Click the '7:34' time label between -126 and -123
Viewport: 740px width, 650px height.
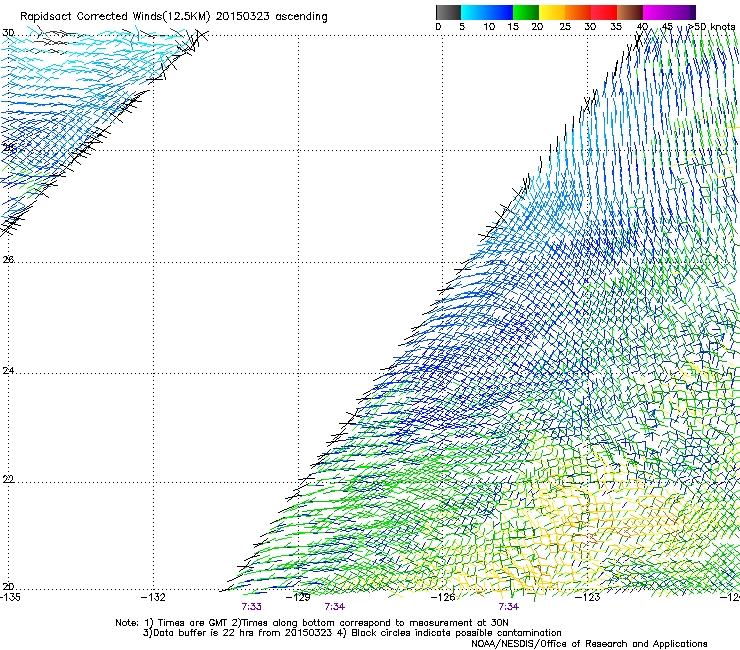(508, 607)
